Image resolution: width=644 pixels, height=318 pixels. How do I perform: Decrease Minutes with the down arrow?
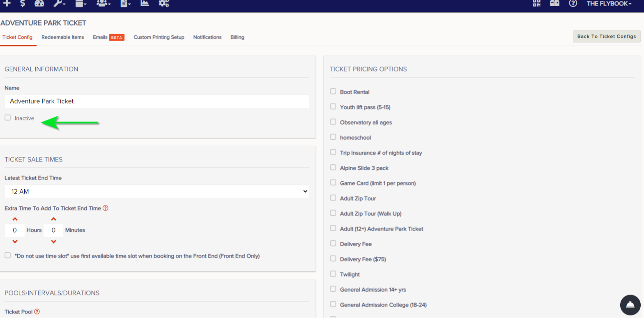[53, 242]
